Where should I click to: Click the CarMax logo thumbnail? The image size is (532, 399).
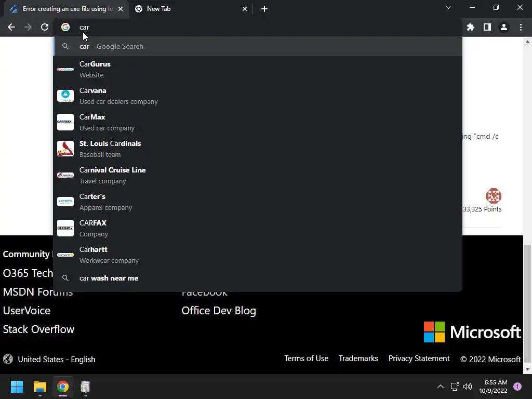pyautogui.click(x=65, y=122)
